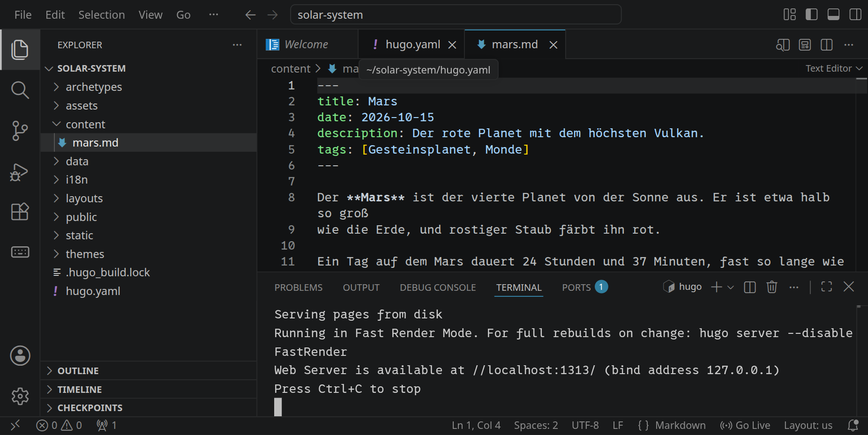Change indentation via Spaces: 2
The height and width of the screenshot is (435, 868).
(x=536, y=425)
